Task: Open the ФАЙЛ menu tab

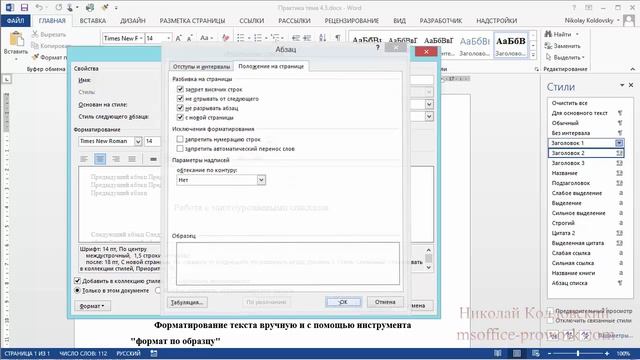Action: [15, 20]
